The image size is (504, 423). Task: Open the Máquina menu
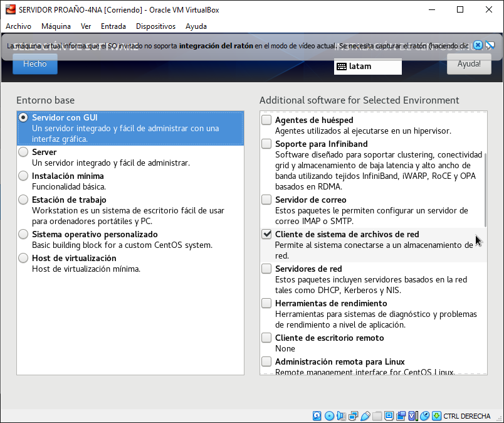[58, 26]
